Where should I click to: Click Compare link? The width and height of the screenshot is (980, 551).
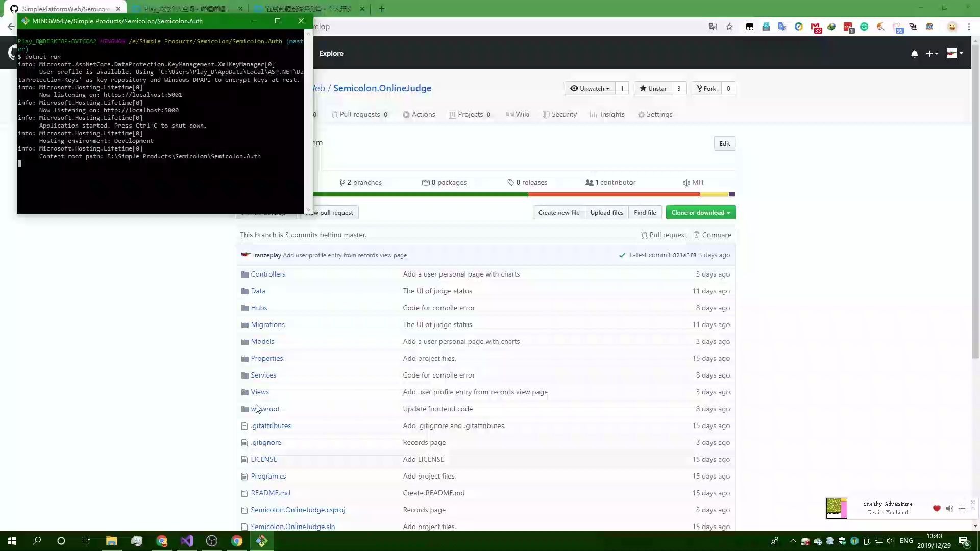point(712,235)
